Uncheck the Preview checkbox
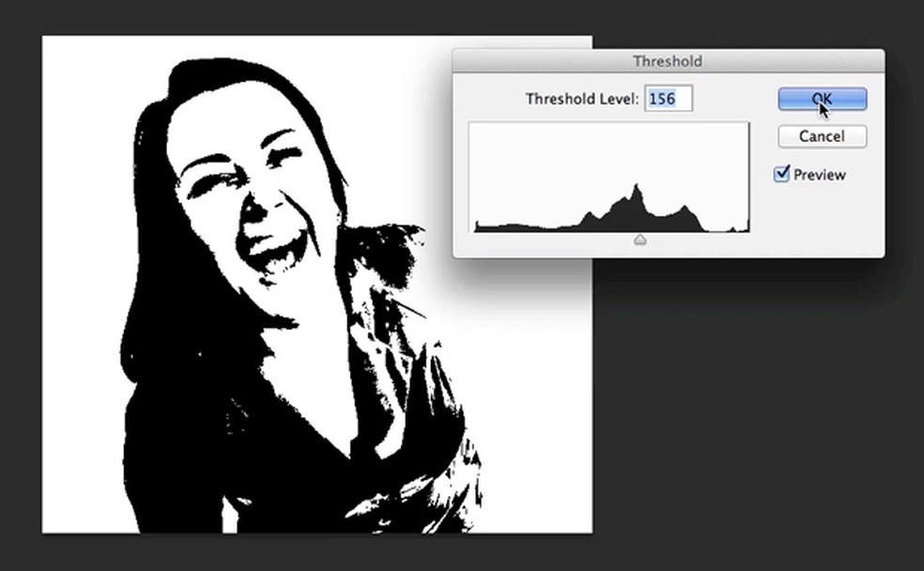Screen dimensions: 924x571 781,174
